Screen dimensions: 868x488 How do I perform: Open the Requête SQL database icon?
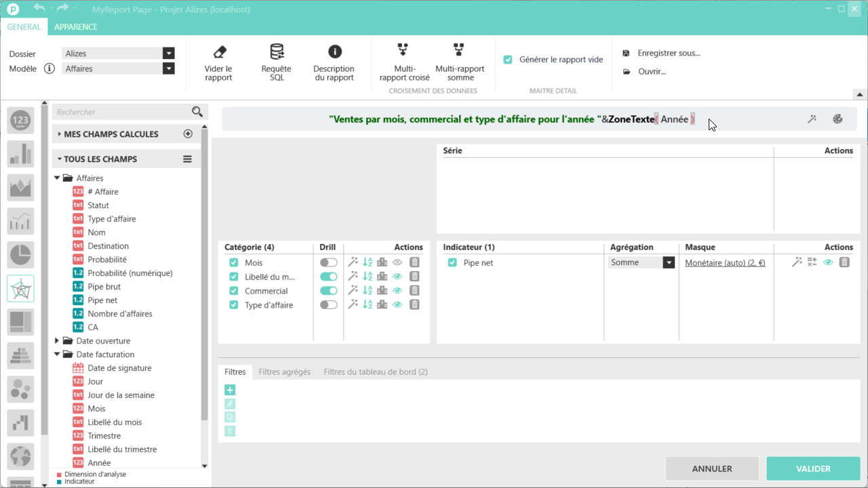[x=277, y=52]
